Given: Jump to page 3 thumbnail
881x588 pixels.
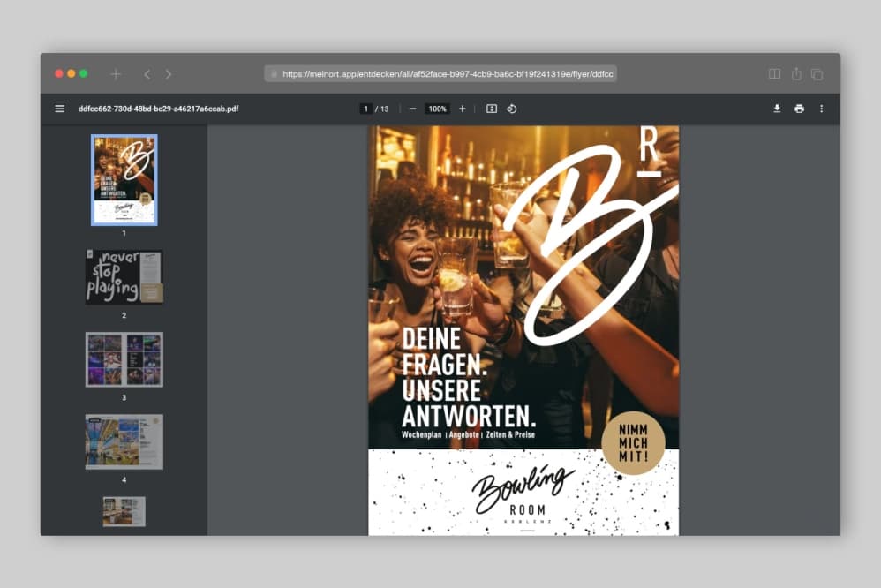Looking at the screenshot, I should tap(124, 359).
